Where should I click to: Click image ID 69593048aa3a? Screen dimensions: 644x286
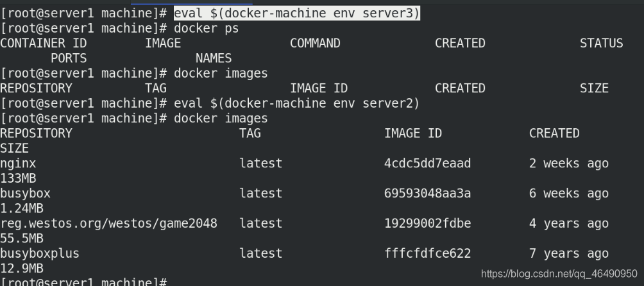coord(428,193)
